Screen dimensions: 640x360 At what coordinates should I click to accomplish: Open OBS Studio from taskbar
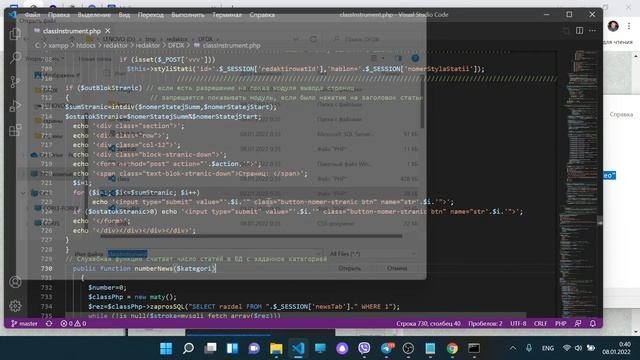point(408,348)
